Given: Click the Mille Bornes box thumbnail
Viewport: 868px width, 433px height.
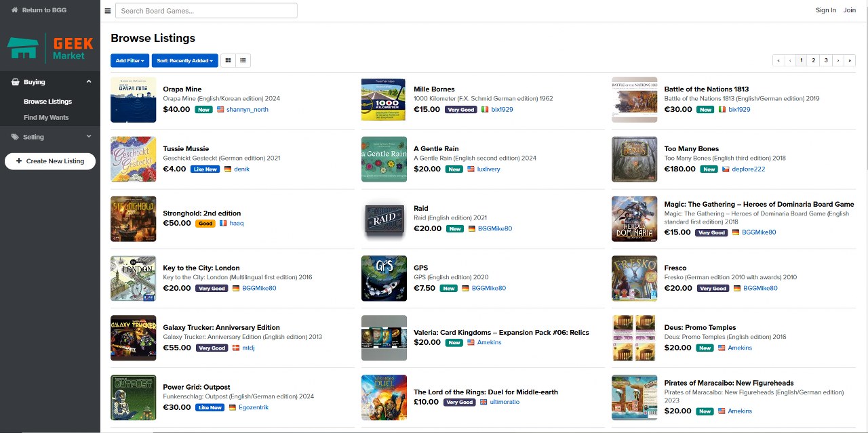Looking at the screenshot, I should point(384,100).
